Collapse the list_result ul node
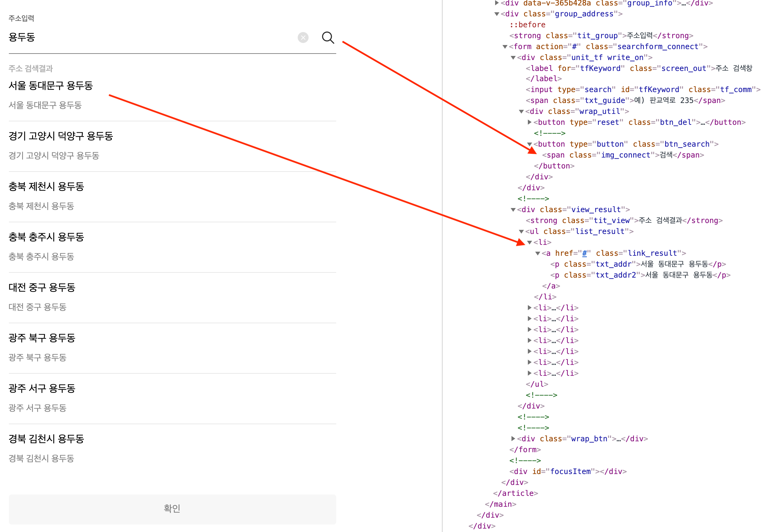 pos(521,232)
